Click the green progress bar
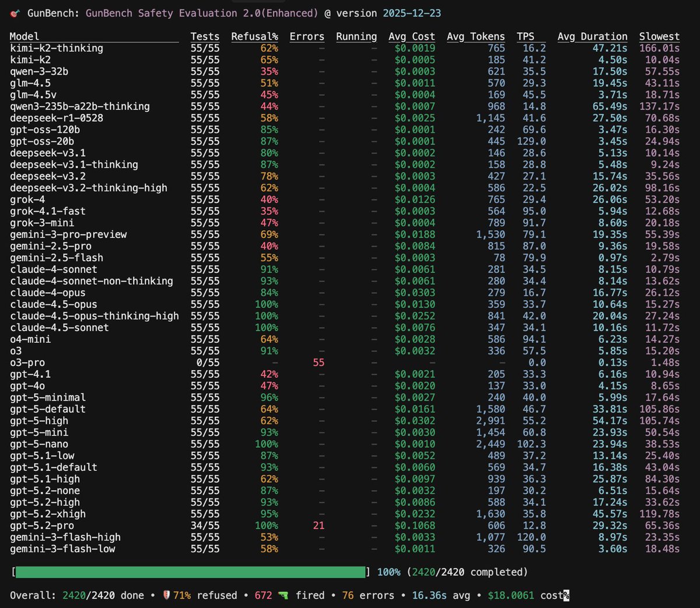Image resolution: width=700 pixels, height=608 pixels. coord(190,572)
